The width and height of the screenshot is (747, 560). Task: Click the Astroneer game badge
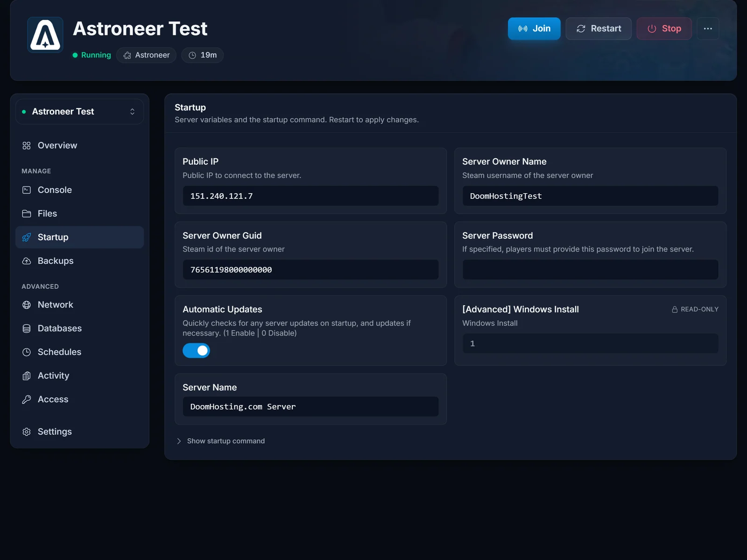[146, 55]
